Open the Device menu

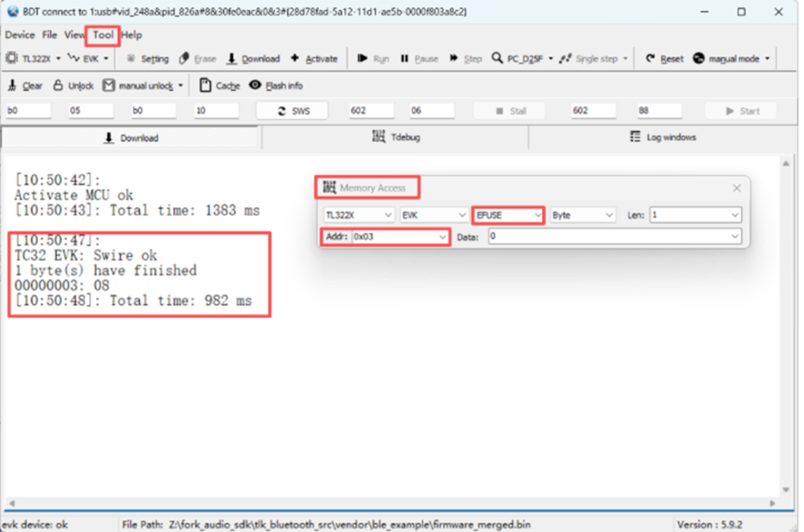(x=20, y=35)
